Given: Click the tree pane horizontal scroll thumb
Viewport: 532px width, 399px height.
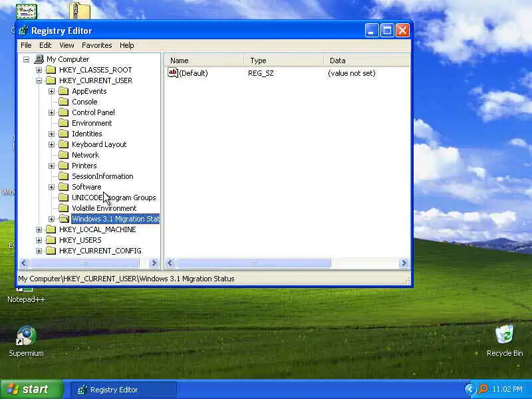Looking at the screenshot, I should 84,263.
